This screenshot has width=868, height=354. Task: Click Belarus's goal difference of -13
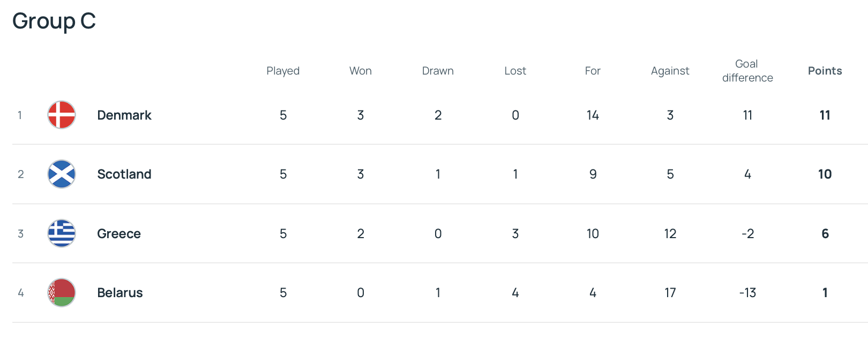[747, 293]
